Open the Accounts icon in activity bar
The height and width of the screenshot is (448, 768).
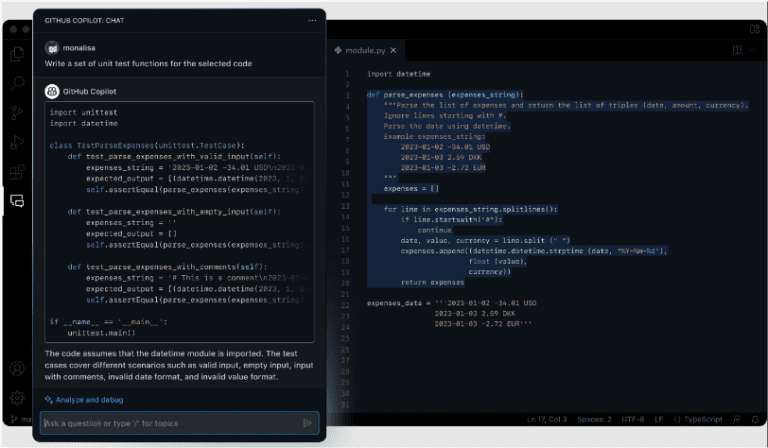17,368
